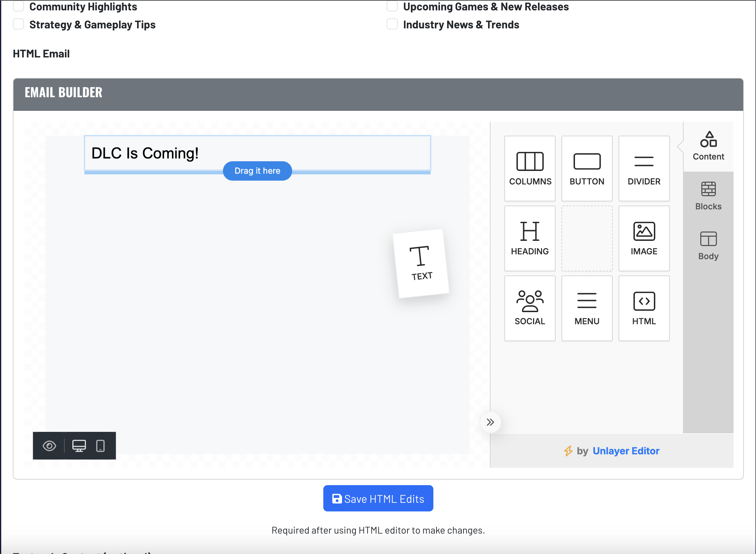This screenshot has width=756, height=554.
Task: Select the Heading block tool
Action: pos(529,238)
